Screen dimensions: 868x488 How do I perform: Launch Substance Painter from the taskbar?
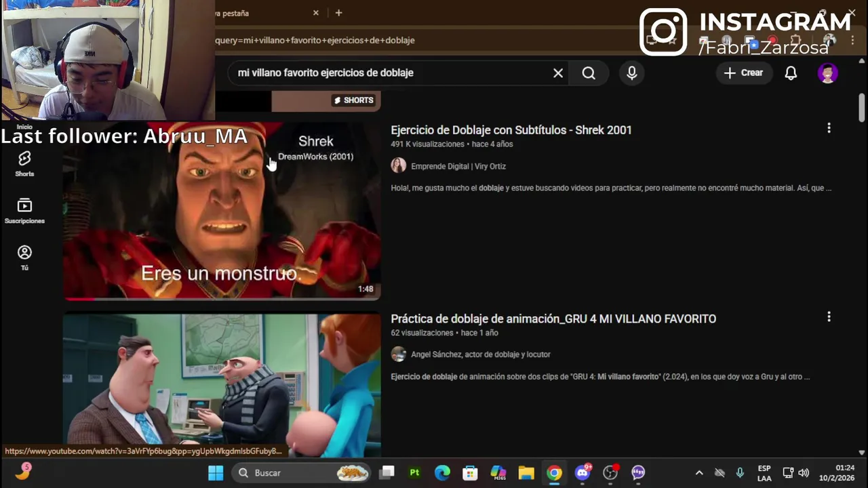[x=414, y=472]
